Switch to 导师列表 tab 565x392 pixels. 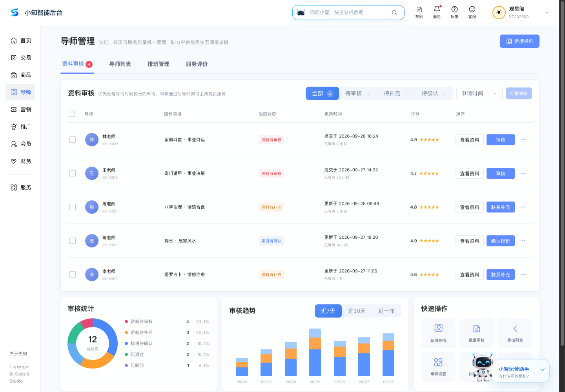pos(120,64)
